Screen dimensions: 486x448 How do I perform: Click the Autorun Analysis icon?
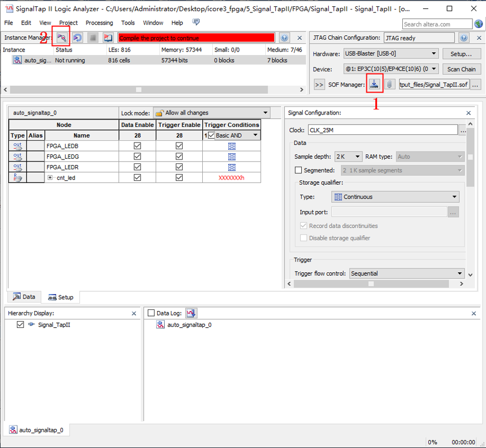78,38
